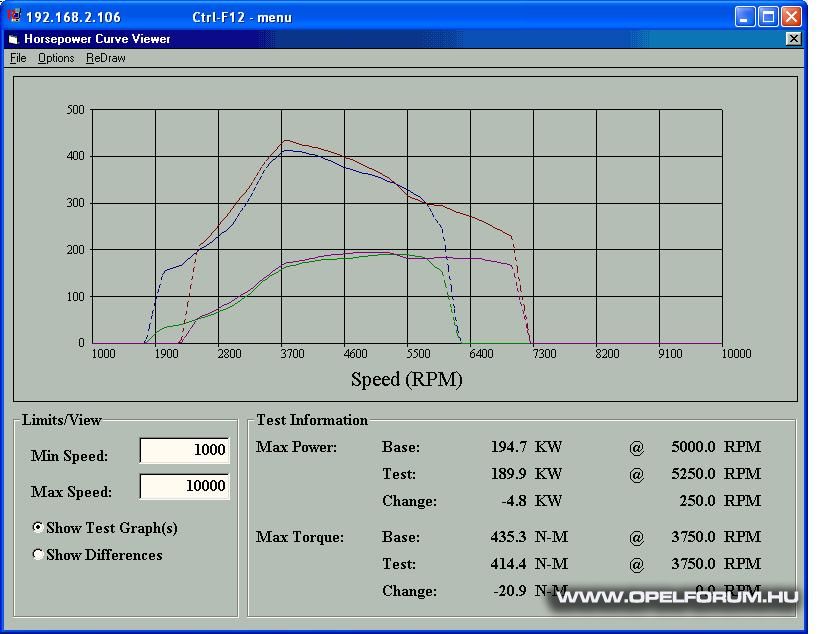
Task: Click the Limits/View group heading
Action: click(x=62, y=420)
